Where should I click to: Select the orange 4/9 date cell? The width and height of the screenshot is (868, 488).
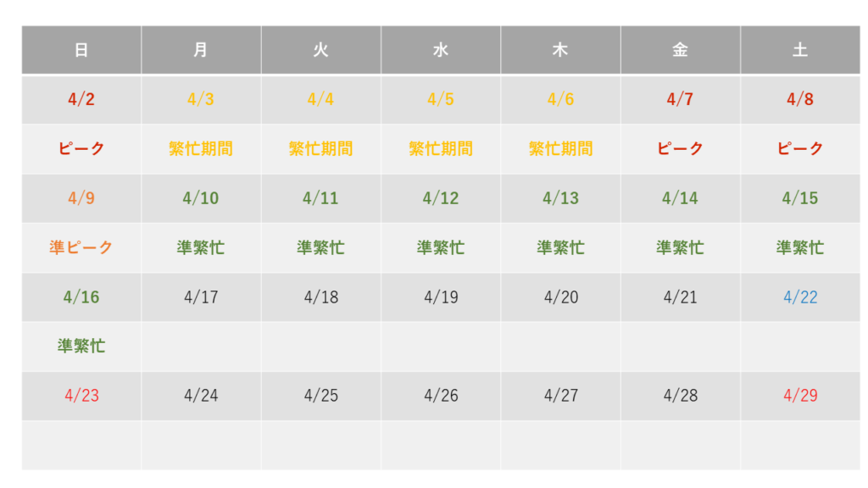(x=81, y=198)
